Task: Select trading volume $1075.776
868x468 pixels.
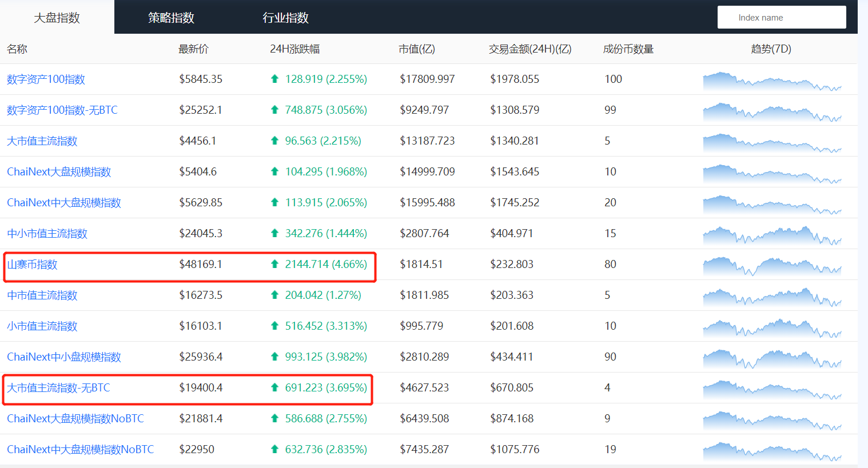Action: pyautogui.click(x=515, y=449)
